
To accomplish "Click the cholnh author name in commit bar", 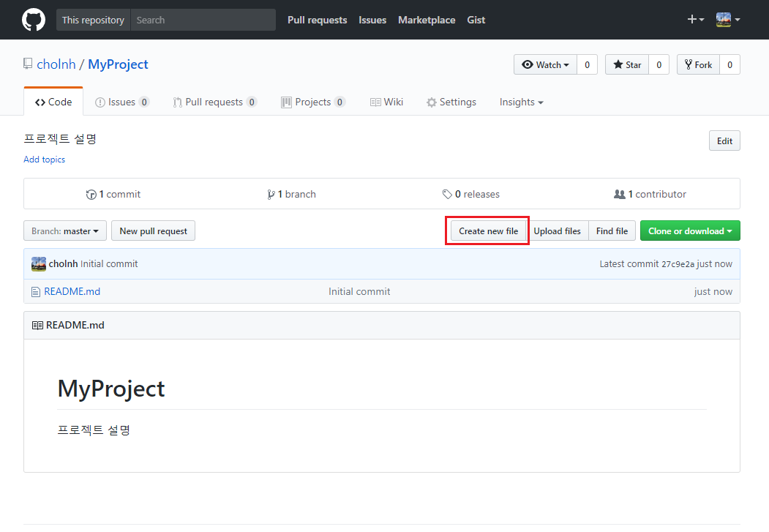I will pos(63,263).
